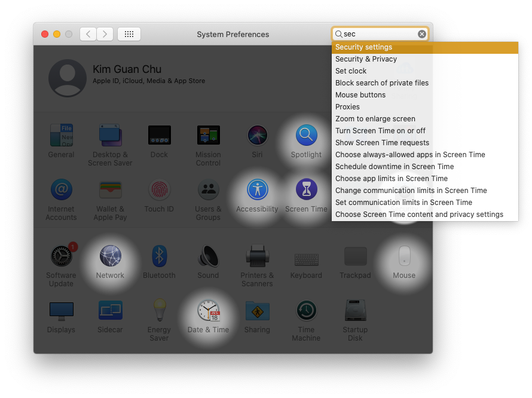
Task: Select 'Choose Screen Time content and privacy settings'
Action: (425, 215)
